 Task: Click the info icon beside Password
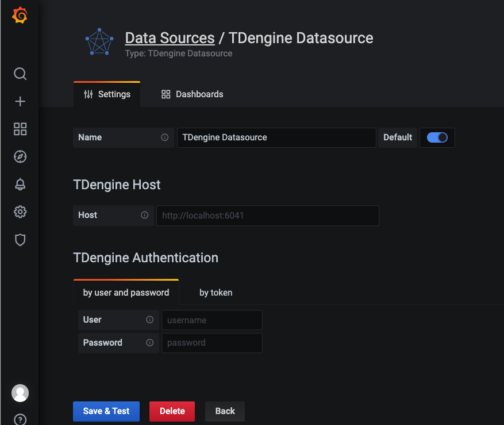150,343
